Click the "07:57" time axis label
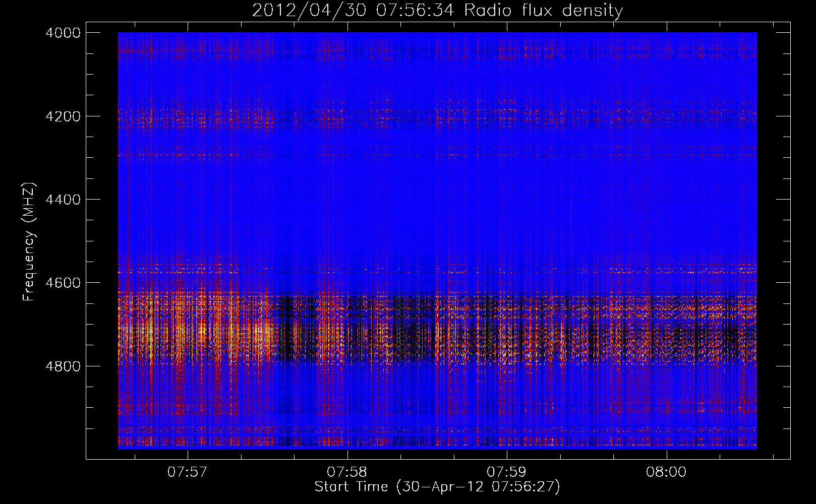Screen dimensions: 816x504 [188, 472]
